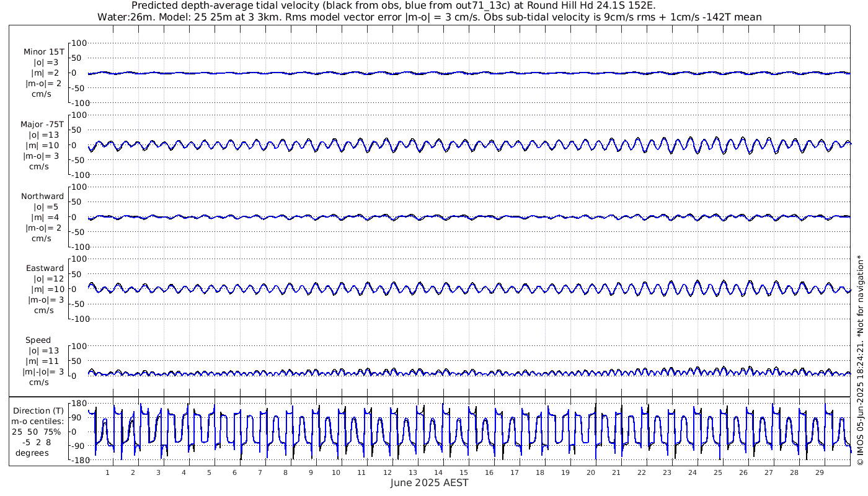Click the "180" tick on the Direction axis
This screenshot has width=868, height=496.
tap(78, 404)
